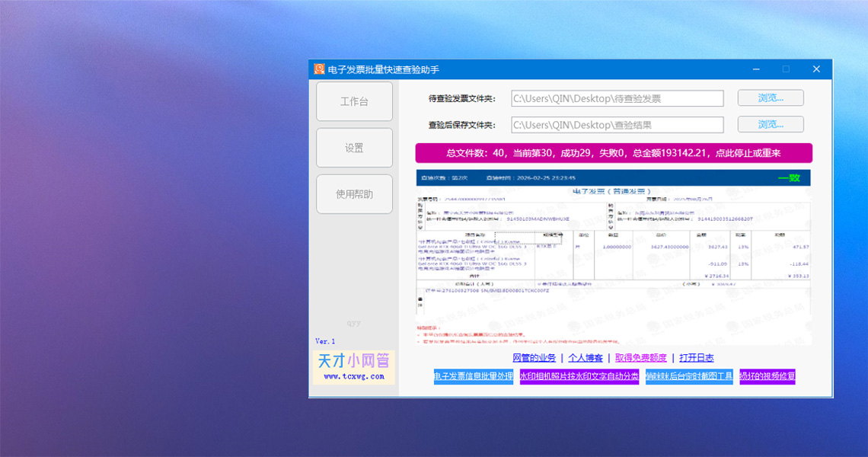Edit the 查验后保存文件夹 path field
The height and width of the screenshot is (457, 868).
click(618, 124)
